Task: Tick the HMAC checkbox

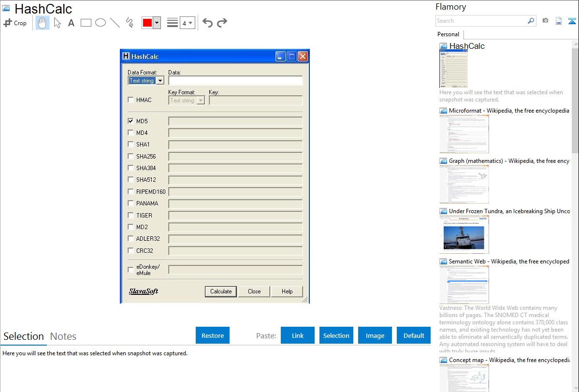Action: (130, 100)
